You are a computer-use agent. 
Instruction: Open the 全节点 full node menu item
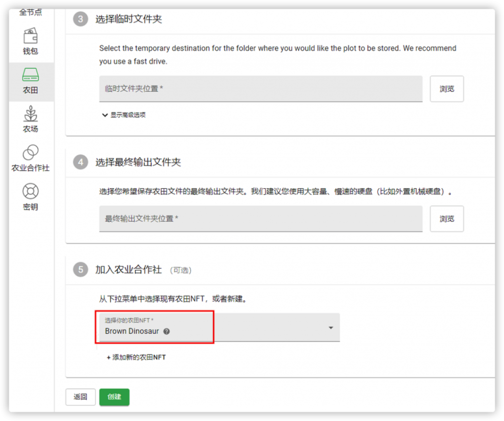pyautogui.click(x=31, y=12)
